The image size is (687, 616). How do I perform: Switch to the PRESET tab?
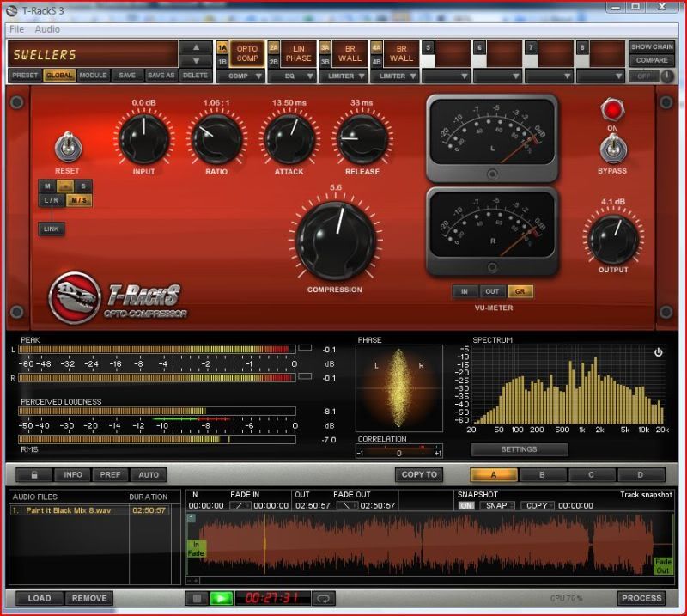pyautogui.click(x=25, y=76)
